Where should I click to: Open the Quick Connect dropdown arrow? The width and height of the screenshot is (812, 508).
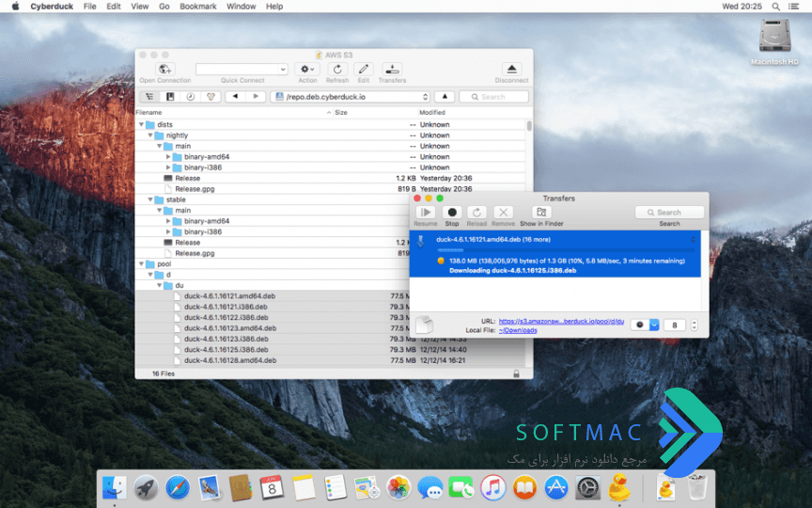point(283,69)
